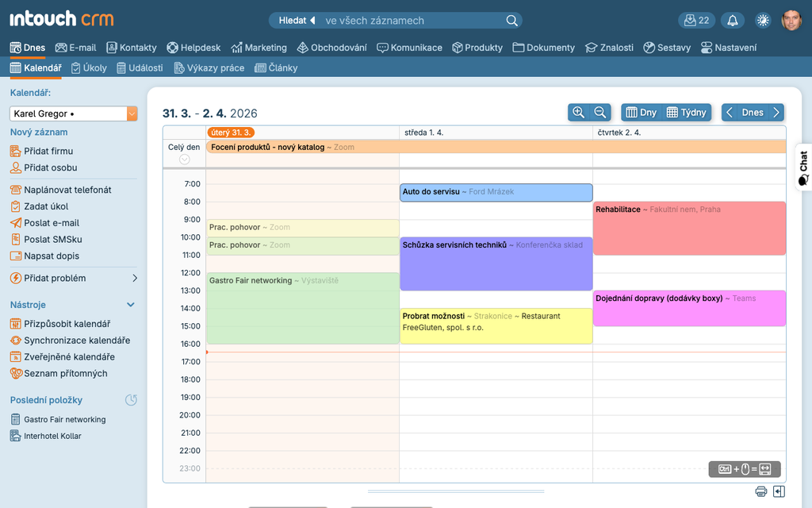
Task: Open the notifications bell
Action: click(732, 20)
